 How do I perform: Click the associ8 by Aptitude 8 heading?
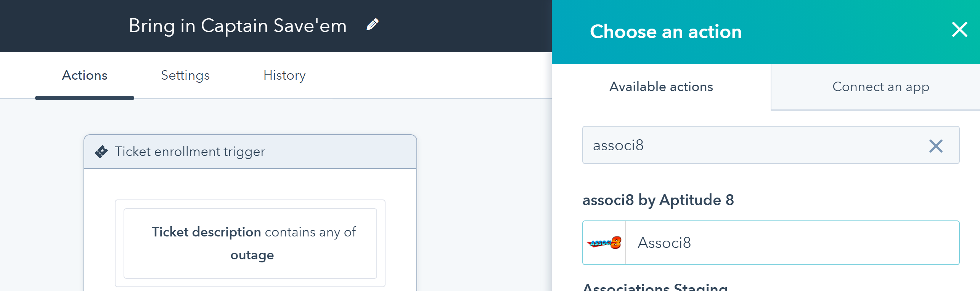click(x=658, y=200)
